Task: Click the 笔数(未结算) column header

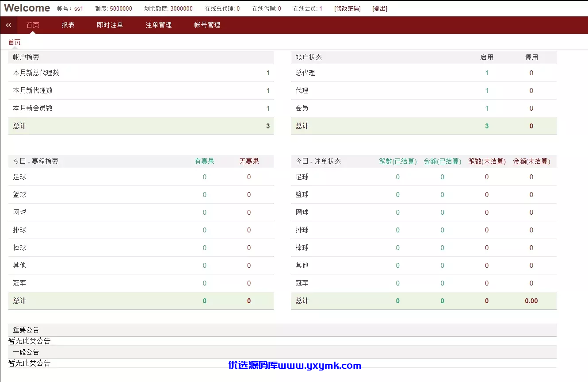Action: (487, 162)
